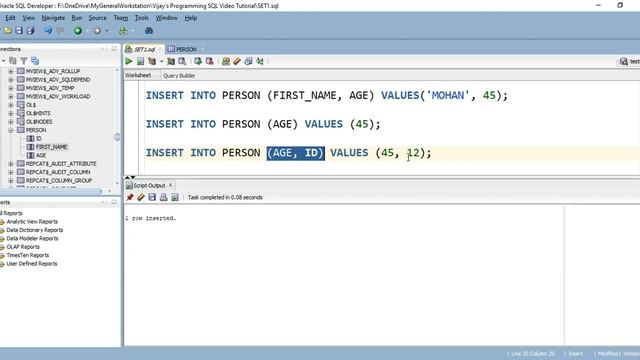Clear Script Output with eraser icon
The height and width of the screenshot is (360, 640).
tap(141, 197)
